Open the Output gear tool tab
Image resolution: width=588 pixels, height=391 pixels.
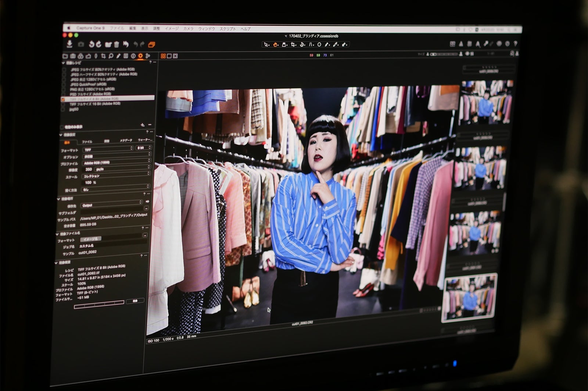tap(140, 56)
